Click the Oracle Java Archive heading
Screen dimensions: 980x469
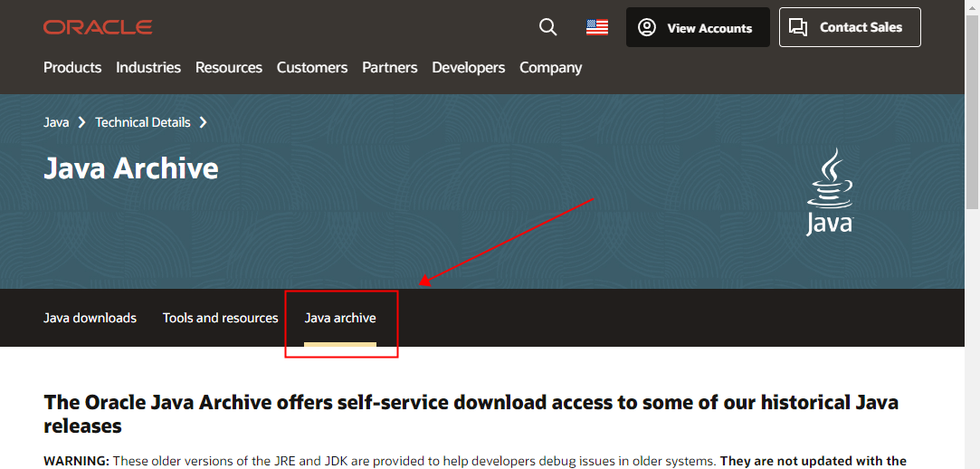point(471,414)
